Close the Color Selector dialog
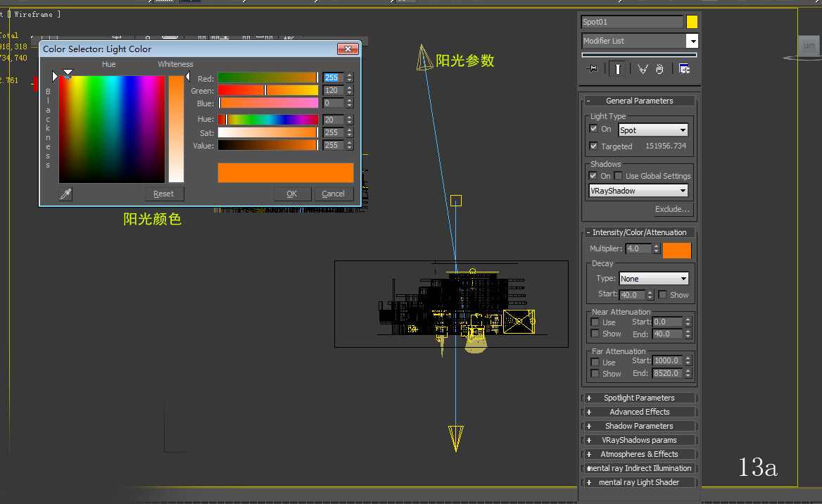The width and height of the screenshot is (822, 504). click(348, 49)
